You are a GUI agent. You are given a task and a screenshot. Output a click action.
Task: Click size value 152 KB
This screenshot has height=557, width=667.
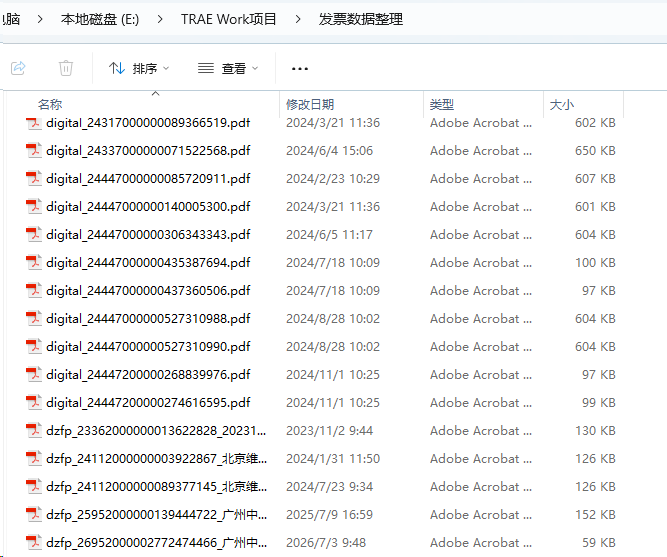point(595,514)
